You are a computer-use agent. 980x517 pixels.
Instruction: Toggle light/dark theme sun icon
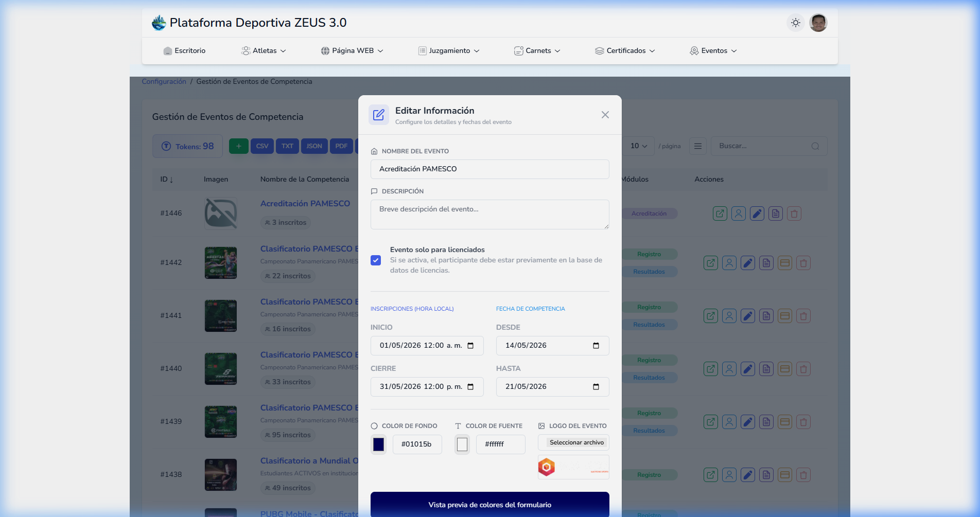[796, 23]
